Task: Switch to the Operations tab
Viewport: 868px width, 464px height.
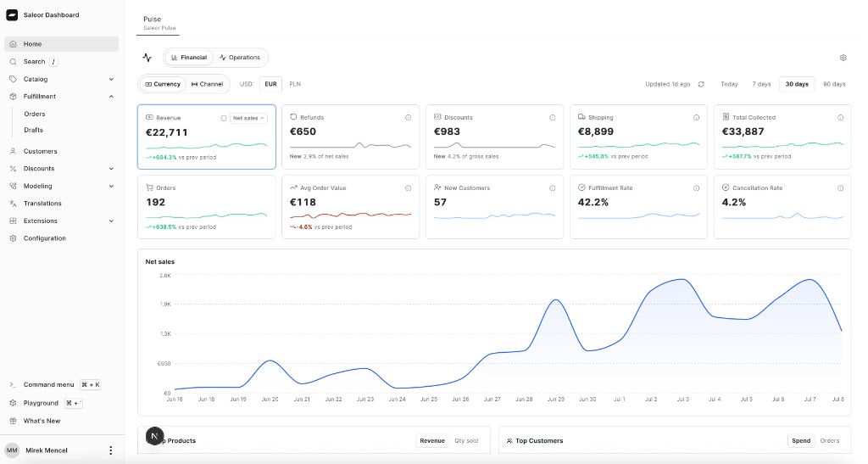Action: [x=240, y=58]
